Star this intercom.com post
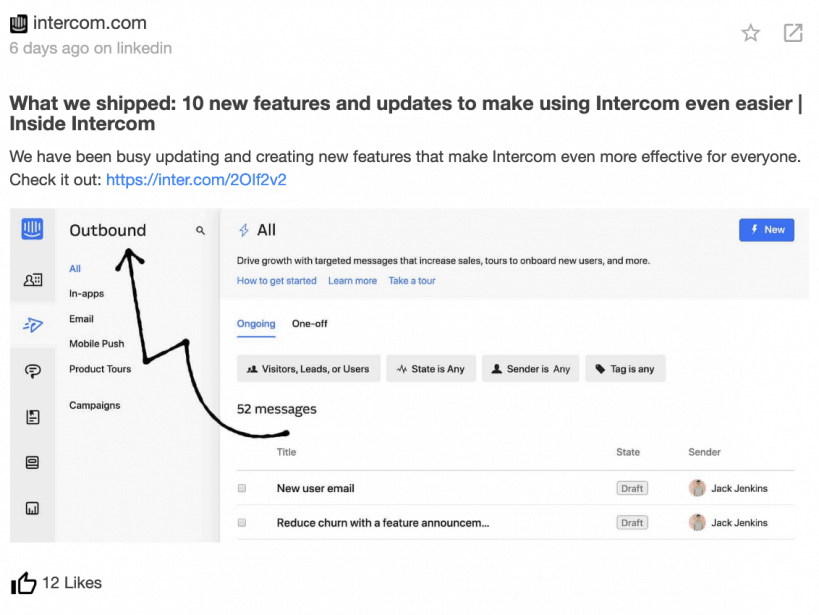 751,33
